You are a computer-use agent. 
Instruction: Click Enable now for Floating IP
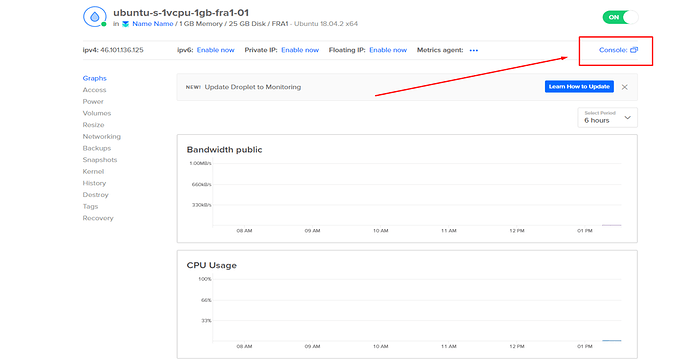(388, 50)
